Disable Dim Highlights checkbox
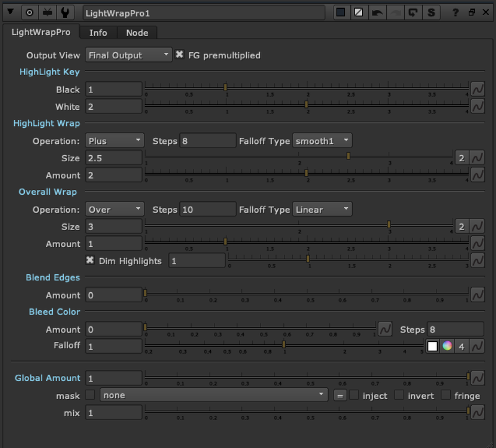 click(x=90, y=261)
